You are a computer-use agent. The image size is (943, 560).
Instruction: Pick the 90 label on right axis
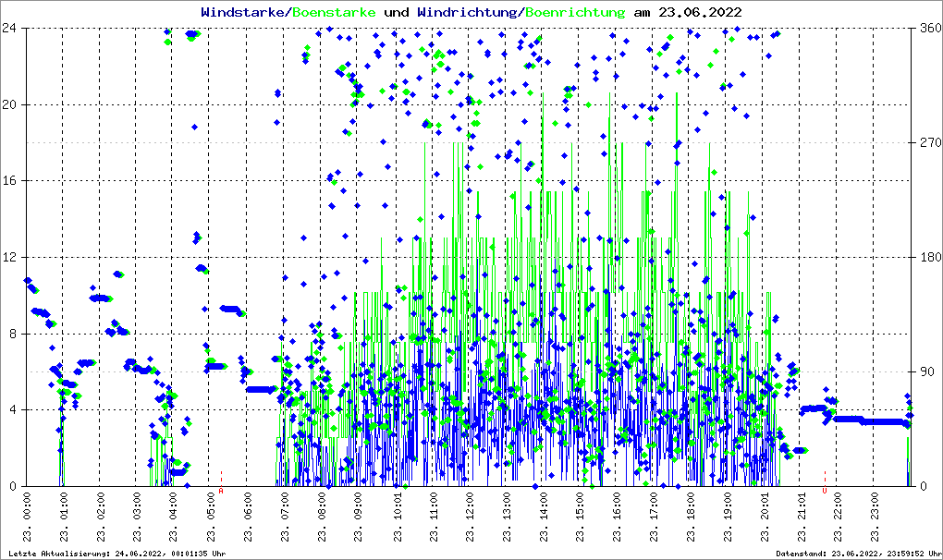(925, 371)
